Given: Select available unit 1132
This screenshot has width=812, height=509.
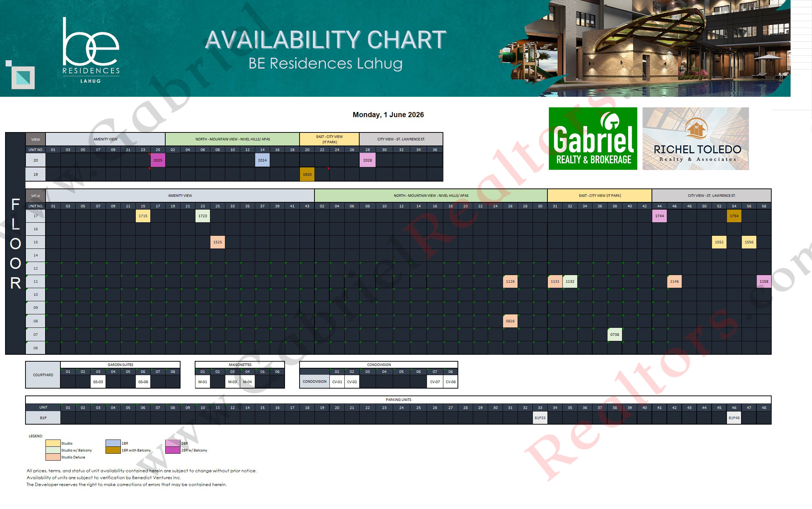Looking at the screenshot, I should click(570, 281).
